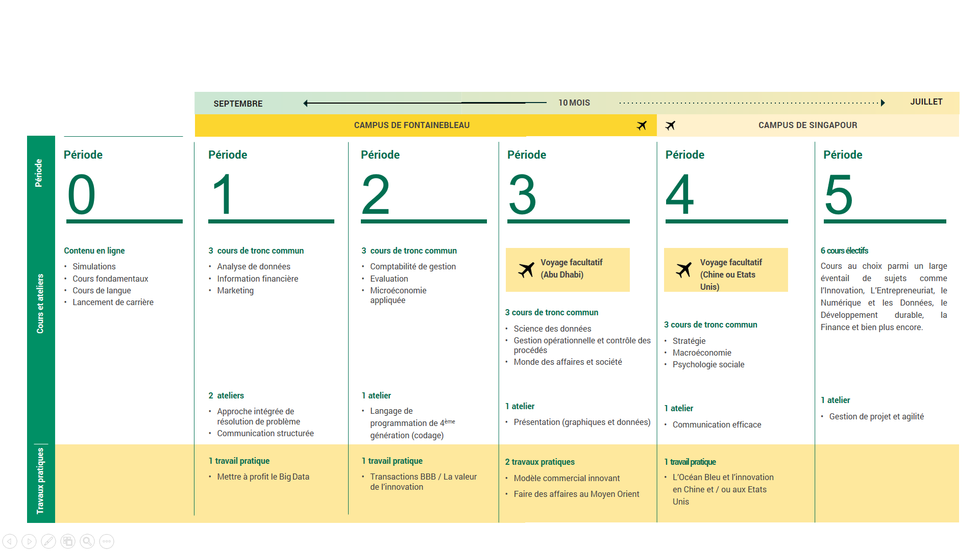The width and height of the screenshot is (980, 551).
Task: Click the 'Psychologie sociale' bullet
Action: click(708, 364)
